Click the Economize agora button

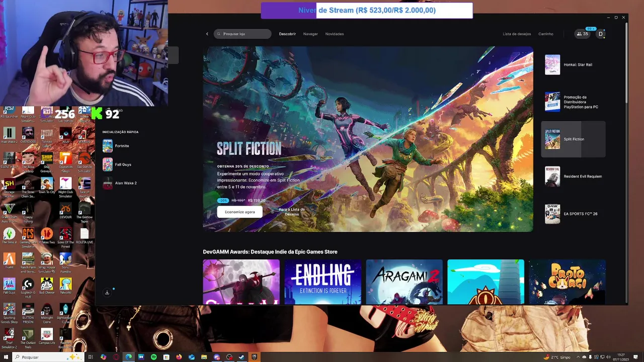tap(239, 212)
